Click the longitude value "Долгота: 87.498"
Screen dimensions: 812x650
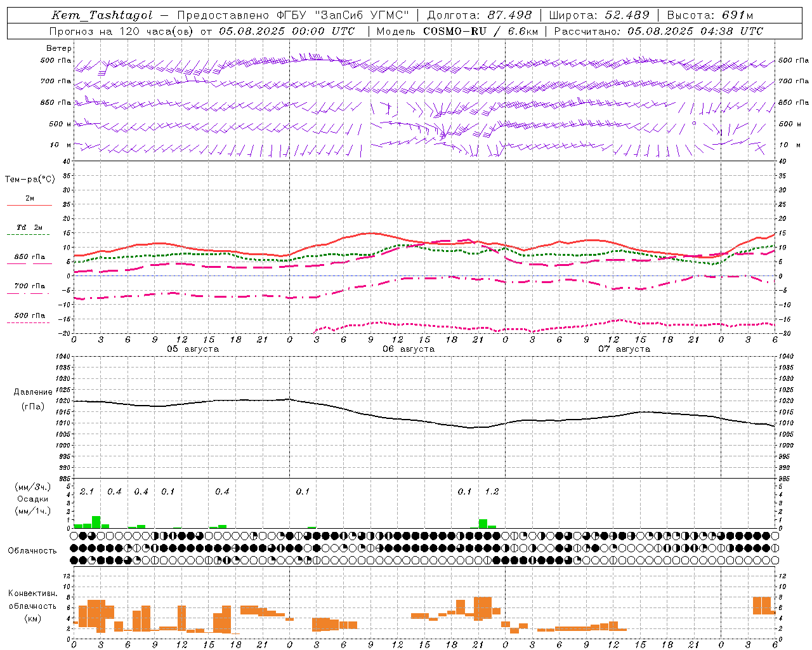[x=480, y=15]
